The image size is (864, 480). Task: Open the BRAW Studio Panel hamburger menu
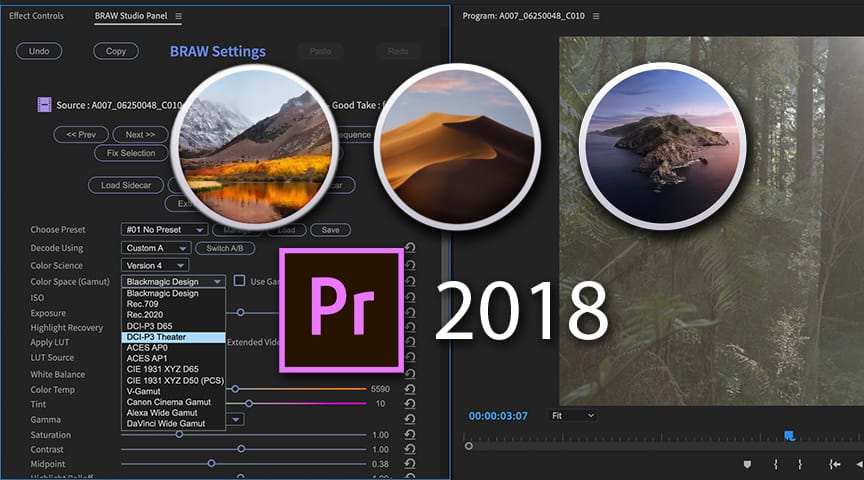point(178,17)
